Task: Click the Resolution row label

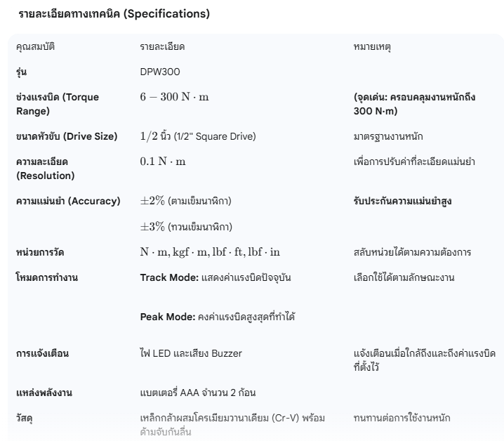Action: click(45, 169)
